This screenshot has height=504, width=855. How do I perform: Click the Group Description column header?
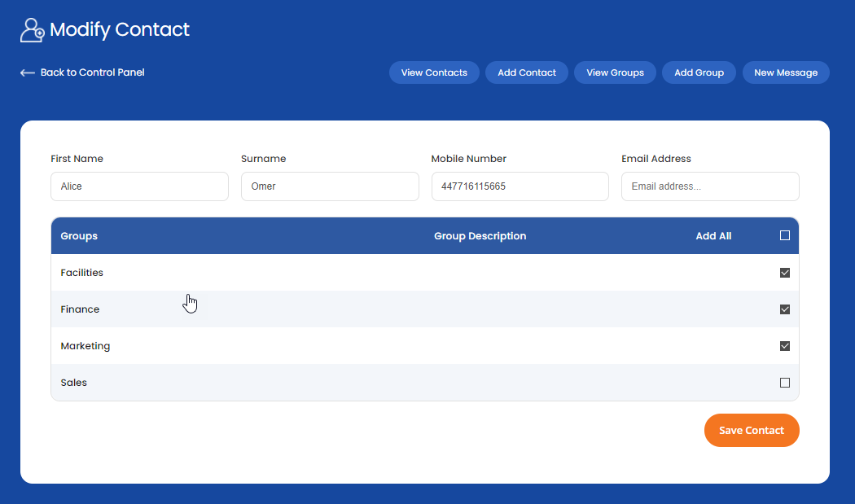[x=480, y=236]
